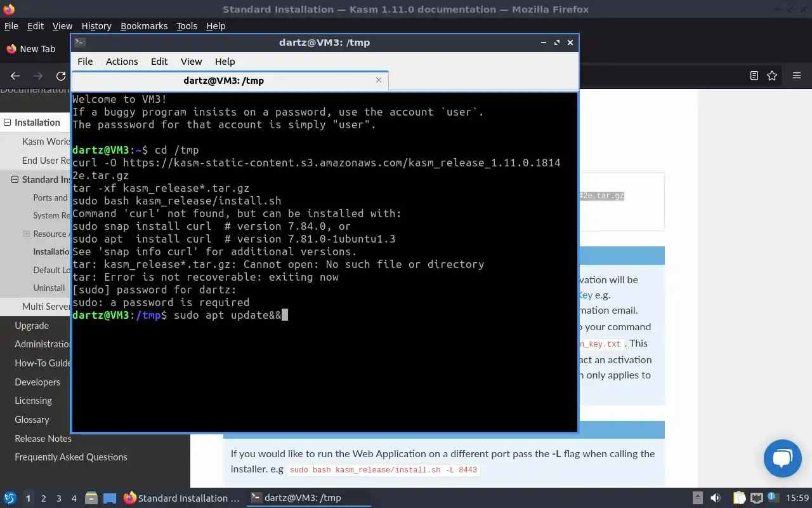This screenshot has width=812, height=508.
Task: Open the Administration sidebar link
Action: [43, 344]
